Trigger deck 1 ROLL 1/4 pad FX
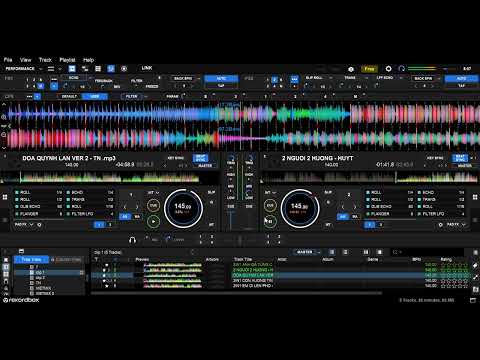 coord(39,192)
